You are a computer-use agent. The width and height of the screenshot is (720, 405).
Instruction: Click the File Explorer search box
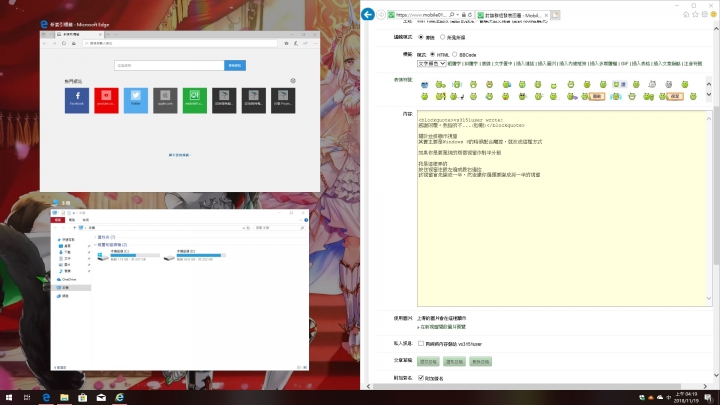pos(280,228)
